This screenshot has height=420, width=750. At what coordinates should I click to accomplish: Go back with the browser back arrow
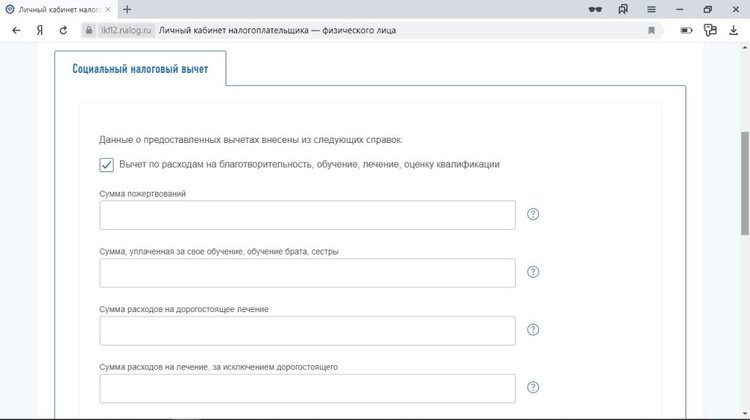16,30
